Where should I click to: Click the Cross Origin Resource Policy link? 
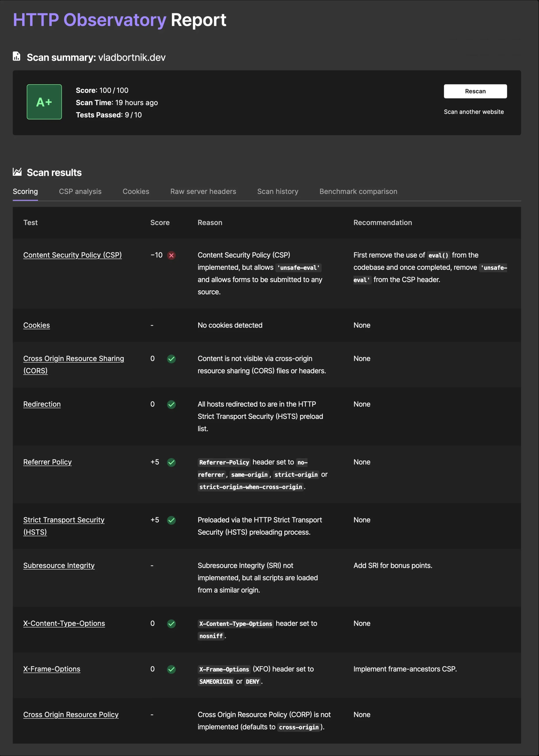pyautogui.click(x=71, y=715)
